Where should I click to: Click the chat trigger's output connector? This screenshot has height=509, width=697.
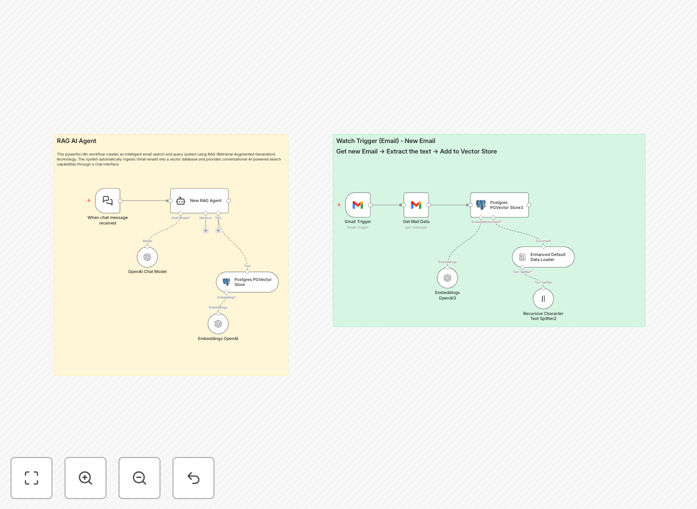[120, 201]
